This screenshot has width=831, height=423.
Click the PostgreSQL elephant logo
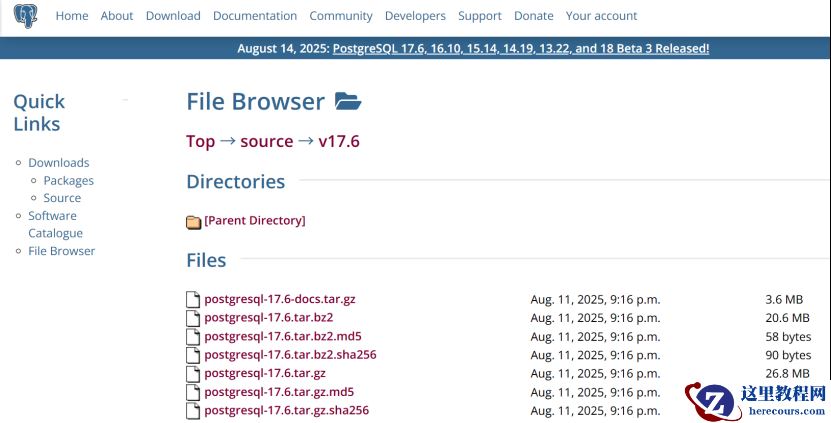(x=25, y=16)
